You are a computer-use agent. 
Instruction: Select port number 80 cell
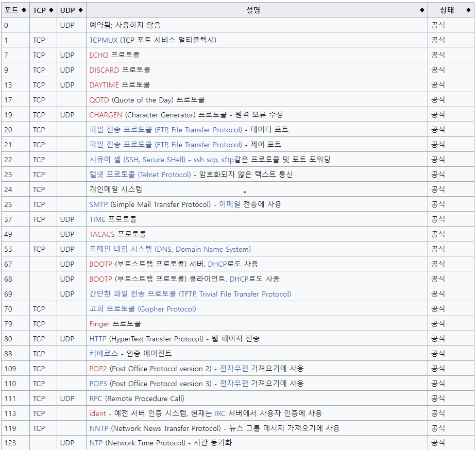tap(15, 339)
